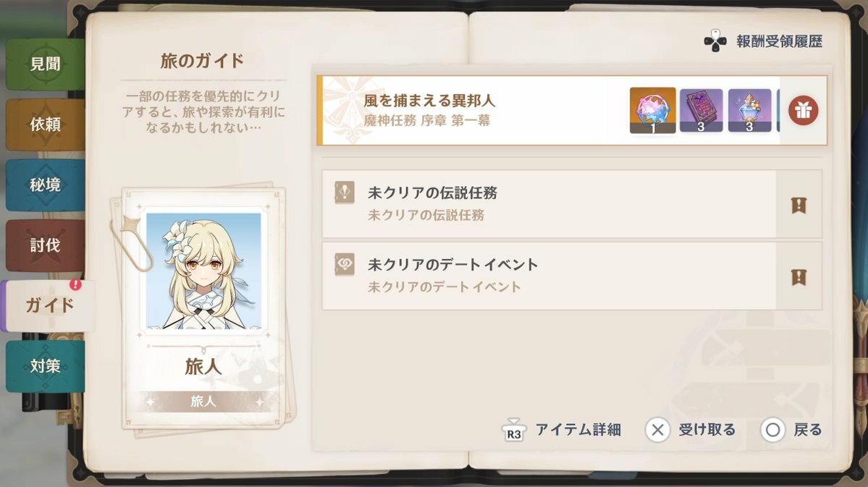
Task: Expand the 未クリアのデートイベント entry
Action: (572, 276)
